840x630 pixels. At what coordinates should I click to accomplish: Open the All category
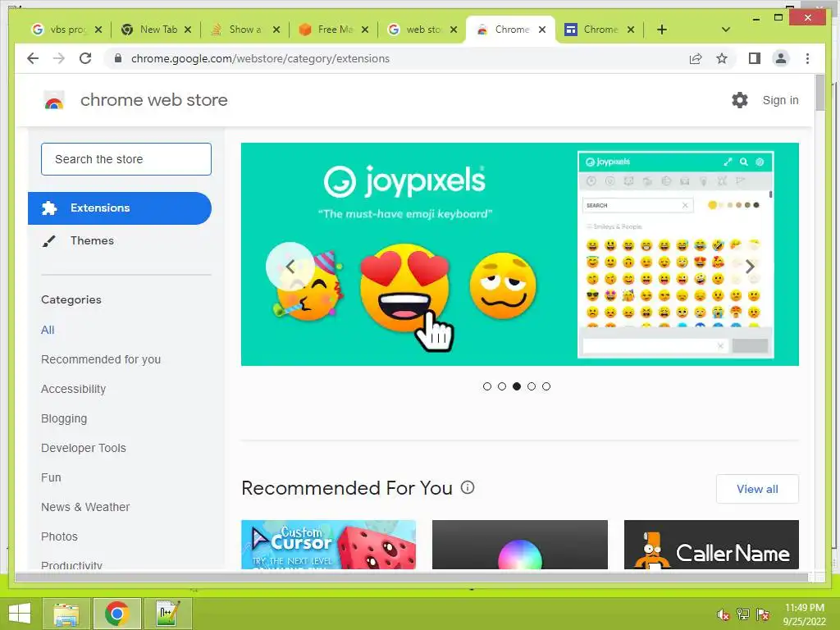click(48, 330)
